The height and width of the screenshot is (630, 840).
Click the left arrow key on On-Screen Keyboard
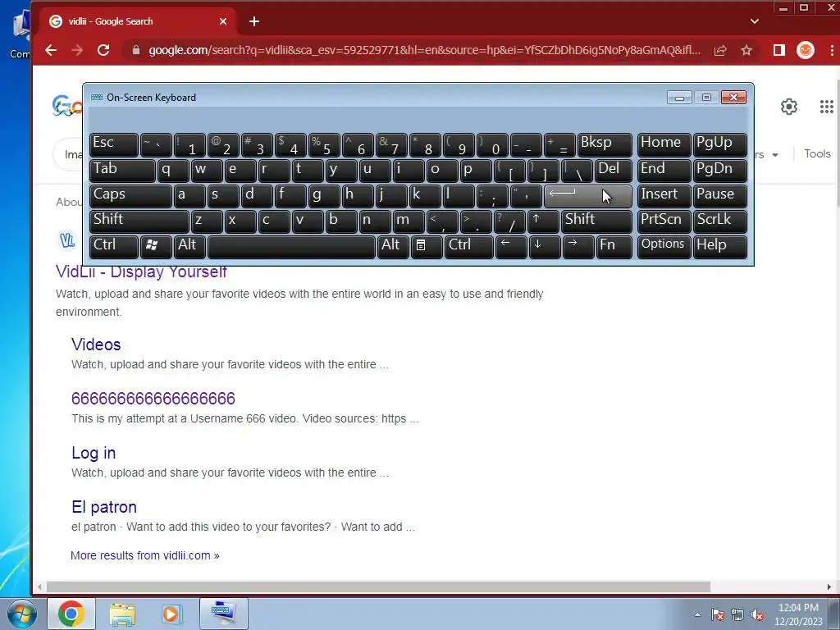pyautogui.click(x=510, y=246)
